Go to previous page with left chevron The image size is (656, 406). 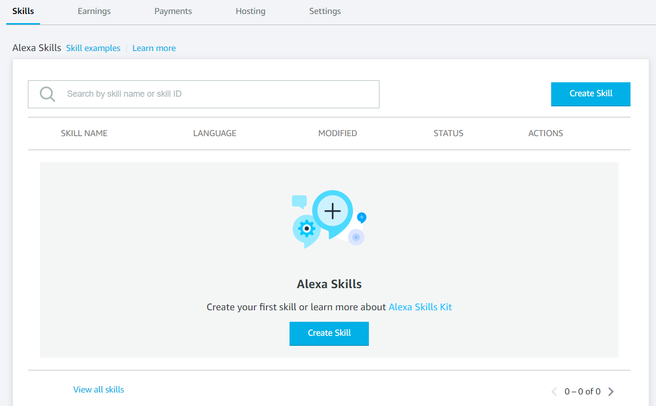(554, 392)
